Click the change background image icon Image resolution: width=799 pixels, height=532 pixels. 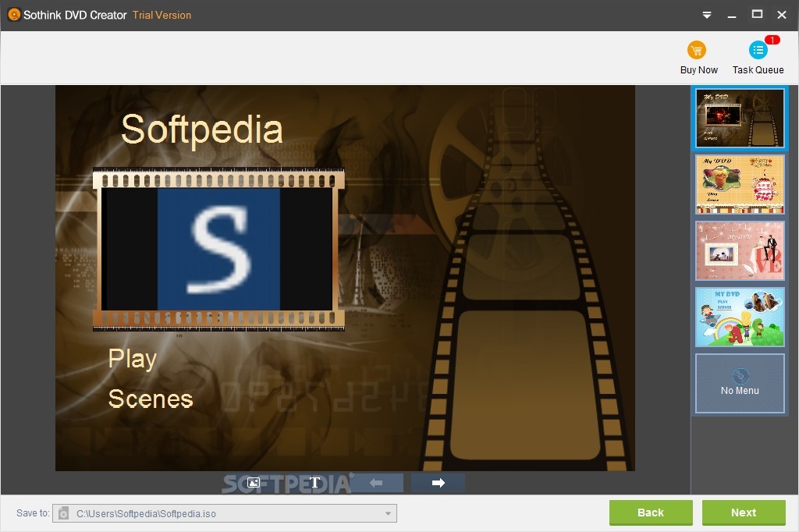254,483
